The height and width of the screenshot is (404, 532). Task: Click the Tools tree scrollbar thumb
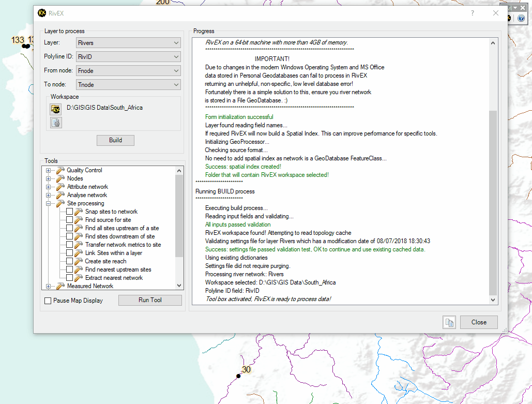click(179, 216)
